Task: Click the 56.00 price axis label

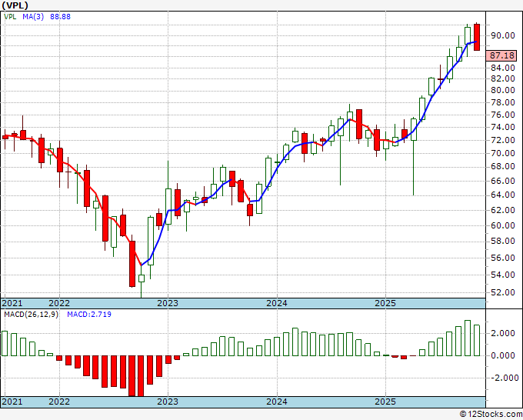Action: [502, 258]
